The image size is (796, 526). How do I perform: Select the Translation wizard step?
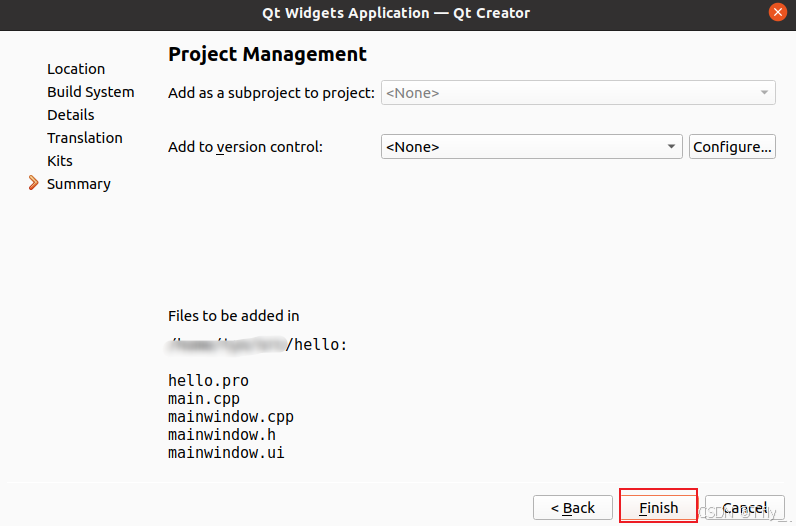(x=85, y=138)
